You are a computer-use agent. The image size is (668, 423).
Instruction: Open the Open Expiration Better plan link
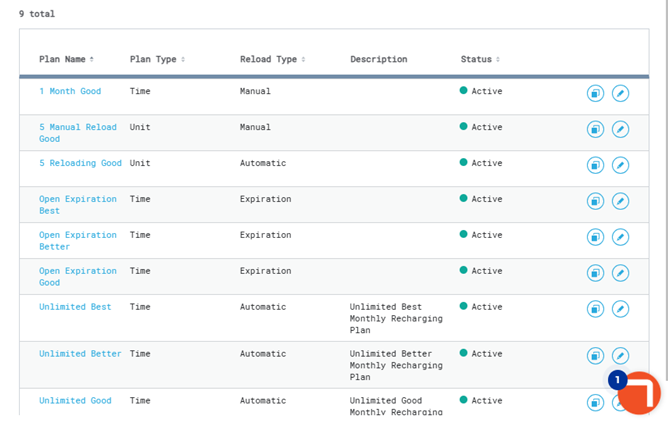point(77,240)
